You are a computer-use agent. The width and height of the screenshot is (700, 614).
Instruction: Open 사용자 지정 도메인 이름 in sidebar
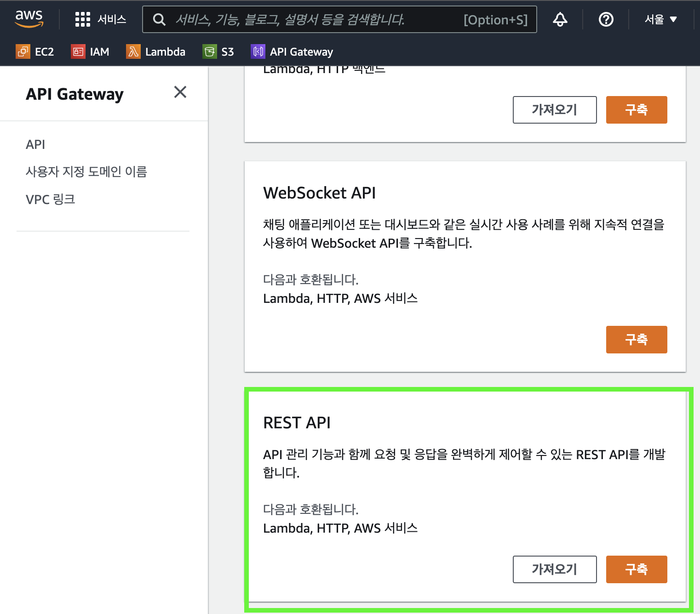(x=86, y=171)
